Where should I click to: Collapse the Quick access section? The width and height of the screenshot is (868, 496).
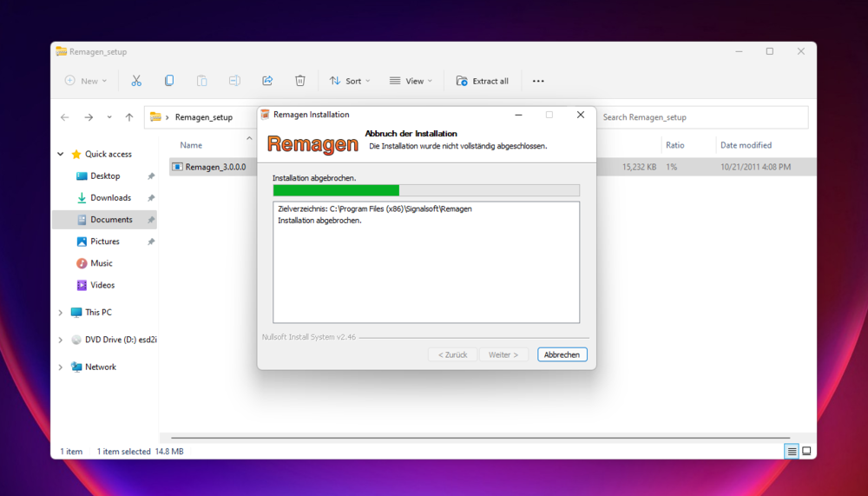click(61, 154)
